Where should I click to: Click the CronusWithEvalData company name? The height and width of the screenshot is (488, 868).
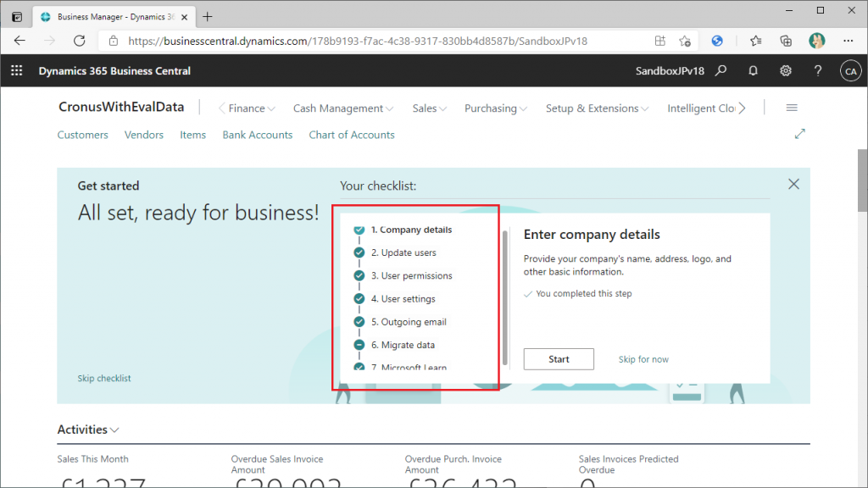click(121, 108)
